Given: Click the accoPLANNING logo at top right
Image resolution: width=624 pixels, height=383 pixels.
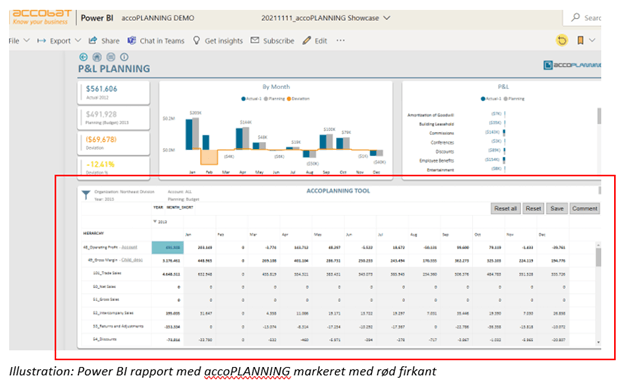Looking at the screenshot, I should tap(572, 65).
